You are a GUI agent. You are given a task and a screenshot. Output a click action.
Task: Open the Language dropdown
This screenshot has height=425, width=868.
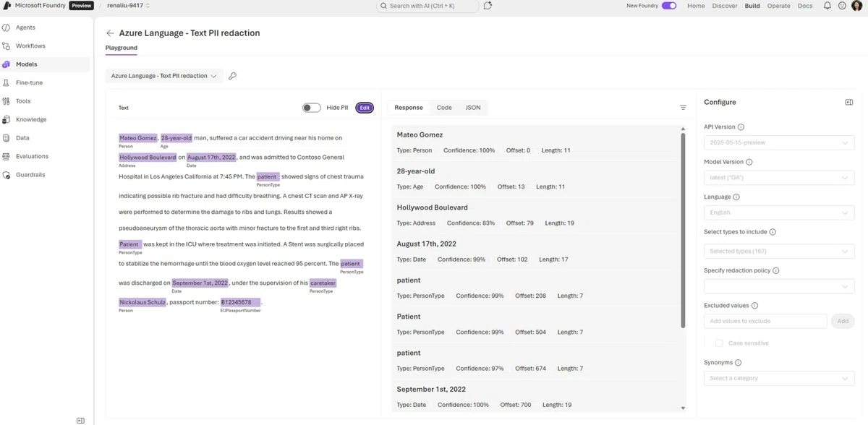click(779, 212)
